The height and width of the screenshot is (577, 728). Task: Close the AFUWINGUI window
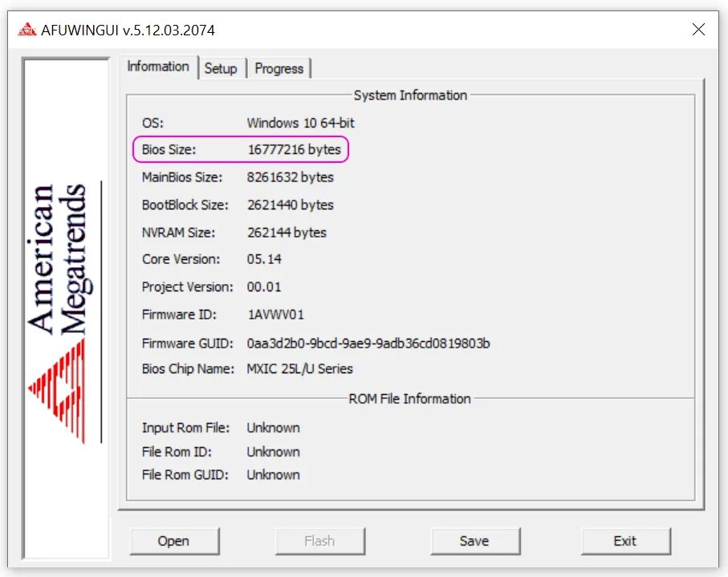698,30
